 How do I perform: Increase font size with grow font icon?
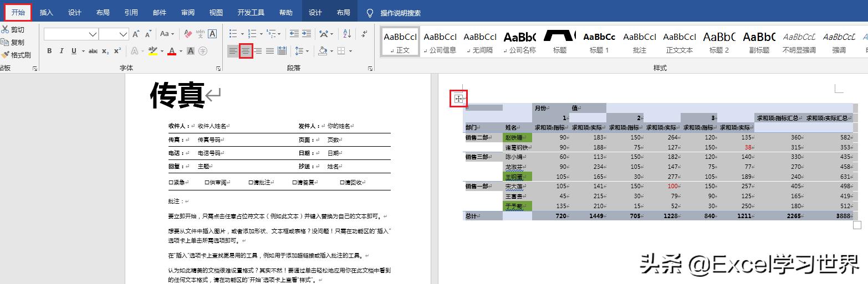tap(136, 34)
